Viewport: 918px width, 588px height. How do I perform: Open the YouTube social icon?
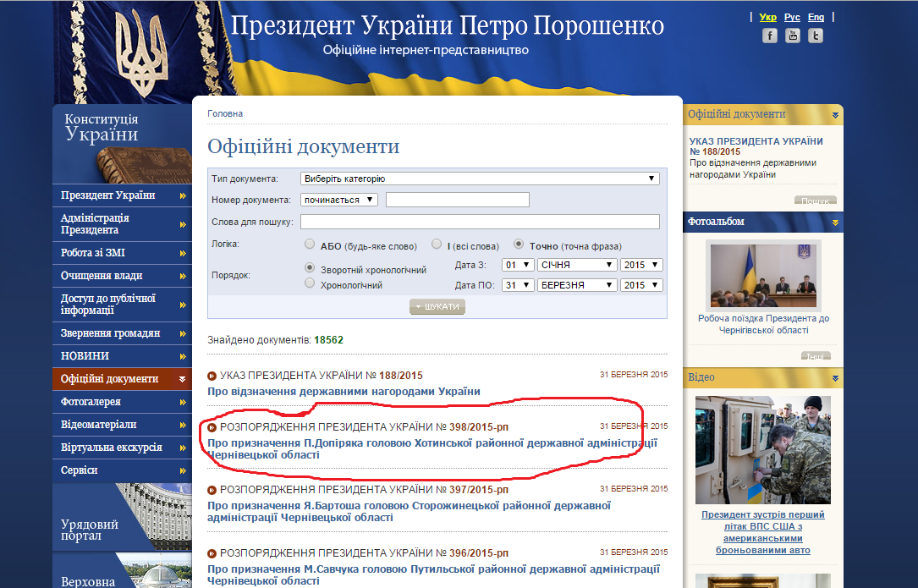(792, 36)
